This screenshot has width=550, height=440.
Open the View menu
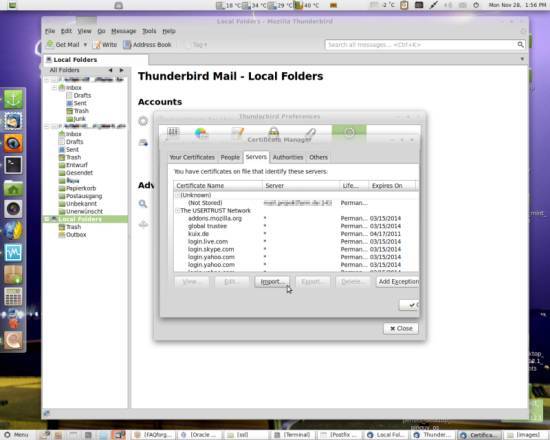[84, 31]
